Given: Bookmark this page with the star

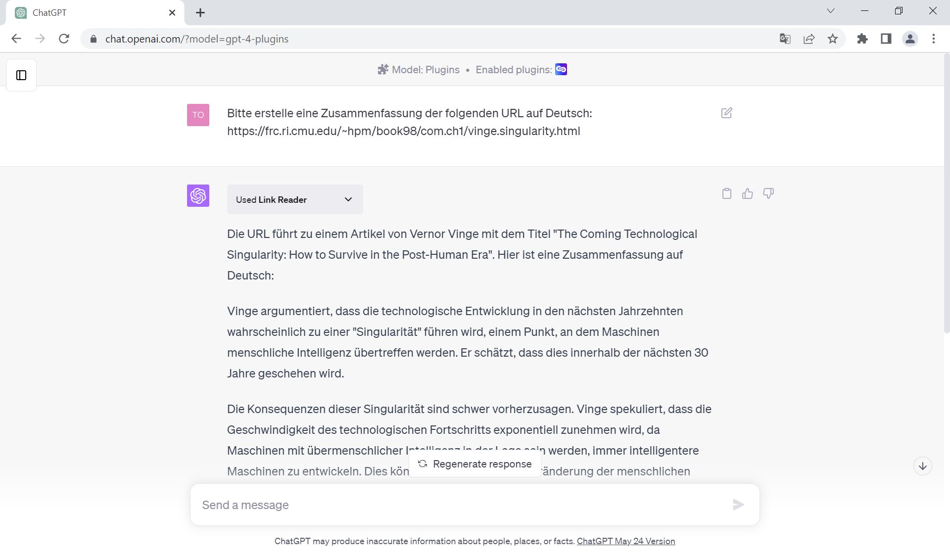Looking at the screenshot, I should pos(833,39).
